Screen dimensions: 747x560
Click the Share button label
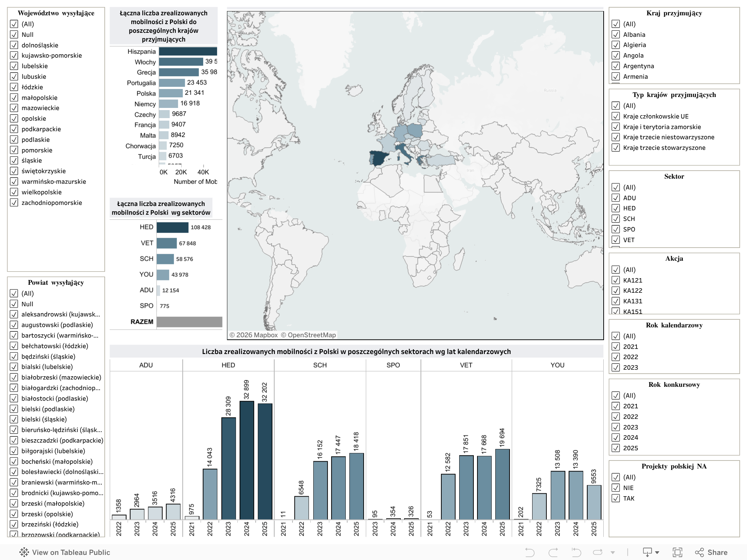coord(717,552)
